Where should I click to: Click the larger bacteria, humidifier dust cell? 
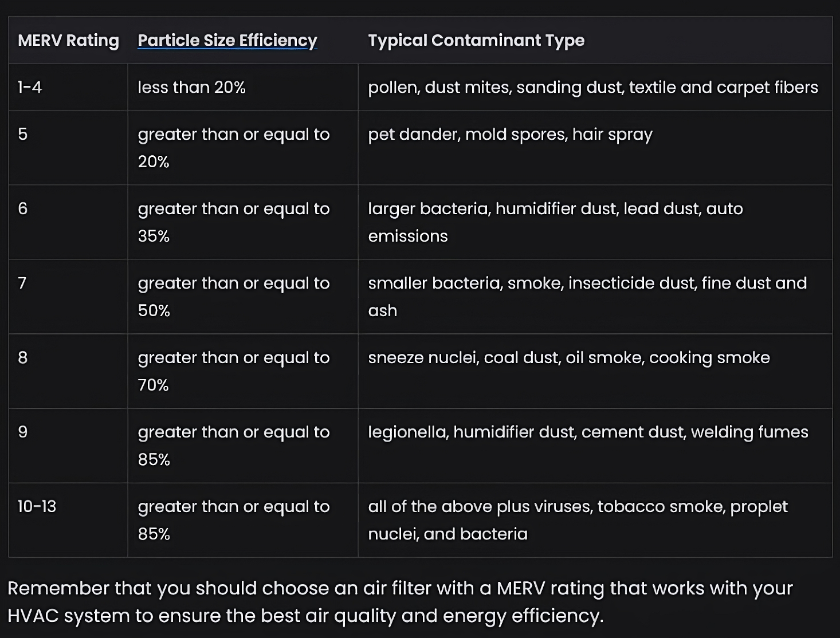[x=555, y=222]
